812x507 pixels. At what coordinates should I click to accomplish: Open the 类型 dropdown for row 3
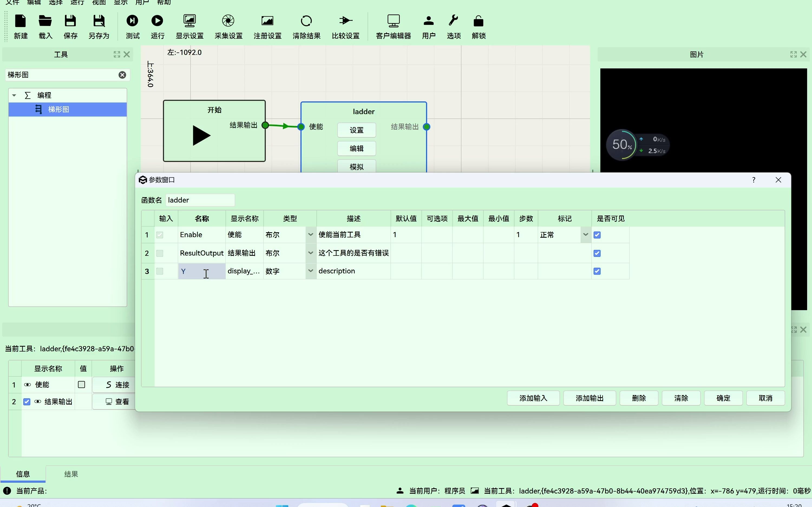(311, 271)
